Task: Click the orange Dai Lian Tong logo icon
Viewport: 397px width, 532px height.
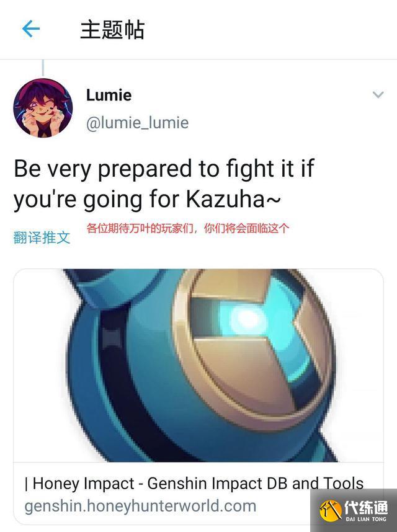Action: [x=331, y=511]
